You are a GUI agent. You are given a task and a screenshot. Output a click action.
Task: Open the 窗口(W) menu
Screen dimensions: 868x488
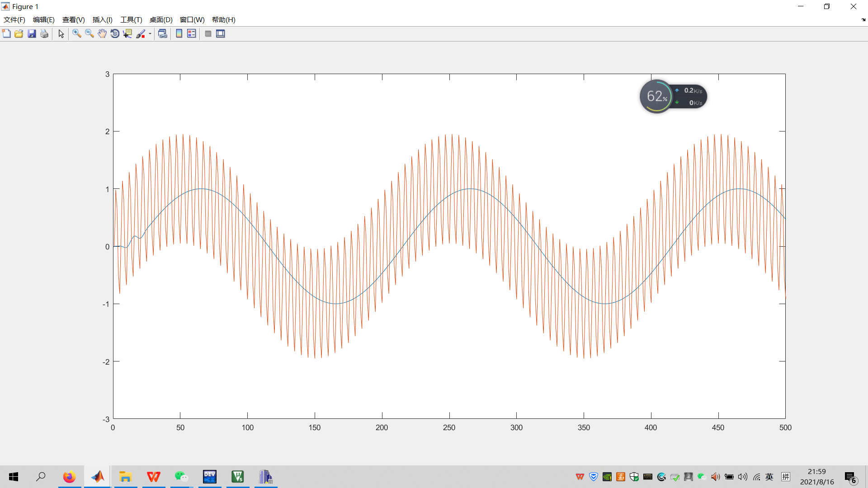coord(192,20)
